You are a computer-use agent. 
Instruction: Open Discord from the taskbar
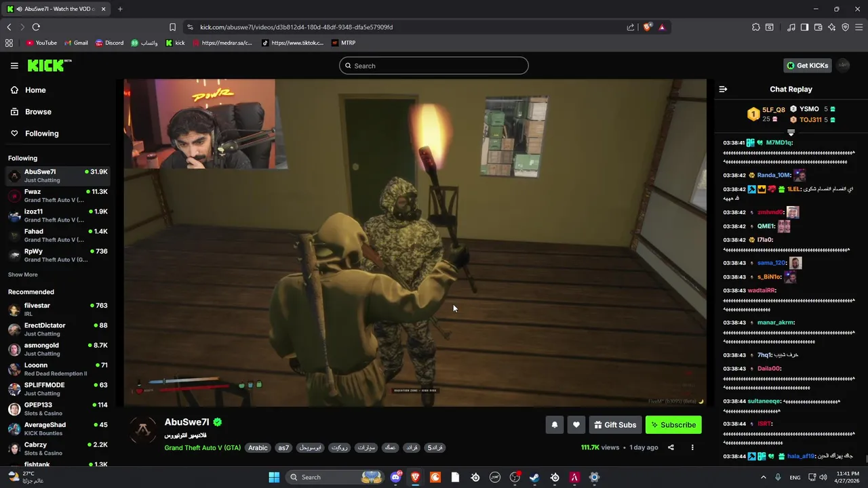(x=395, y=477)
